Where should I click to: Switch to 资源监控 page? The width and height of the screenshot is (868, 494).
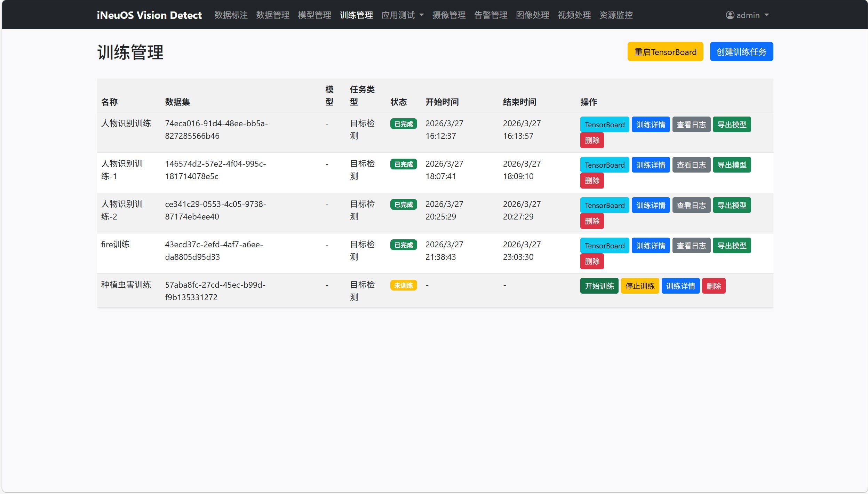616,15
